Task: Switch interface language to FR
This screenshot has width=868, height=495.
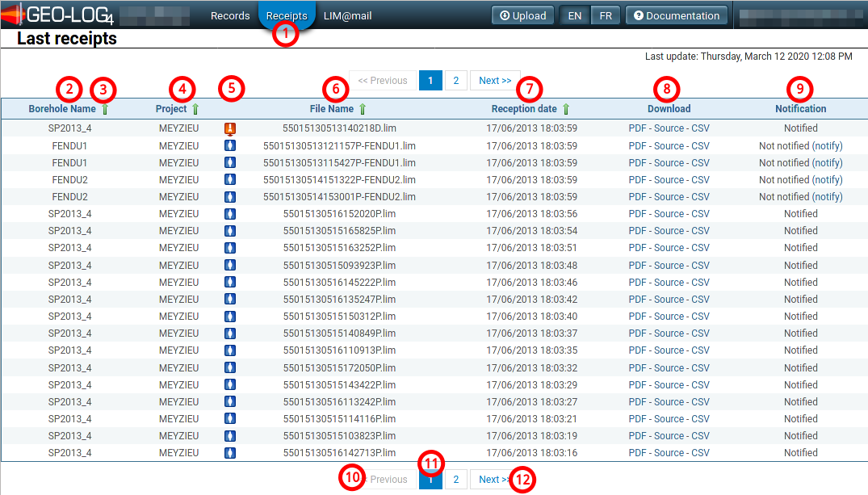Action: point(605,15)
